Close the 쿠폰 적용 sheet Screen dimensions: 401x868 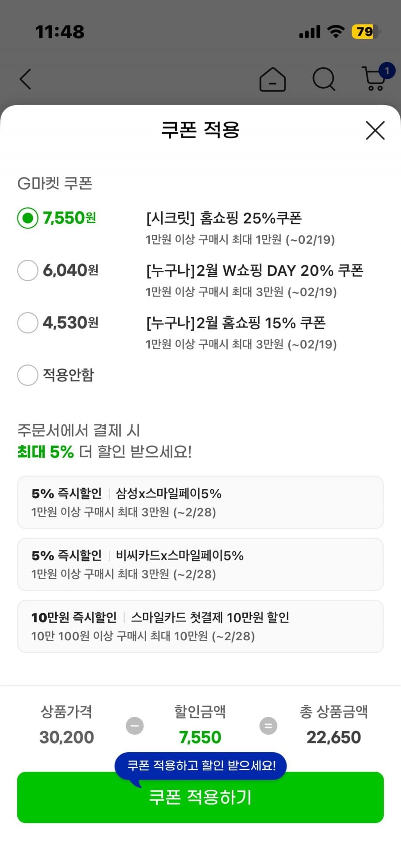375,131
